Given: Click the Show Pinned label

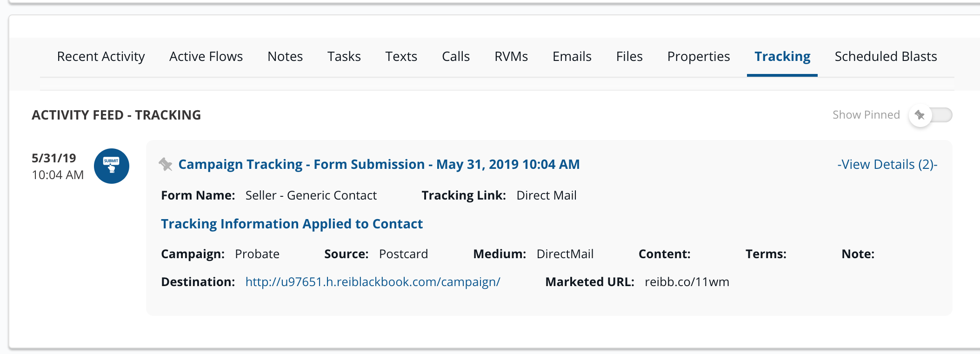Looking at the screenshot, I should coord(866,115).
